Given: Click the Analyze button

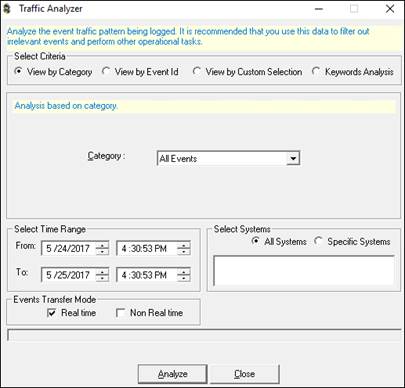Looking at the screenshot, I should (172, 374).
